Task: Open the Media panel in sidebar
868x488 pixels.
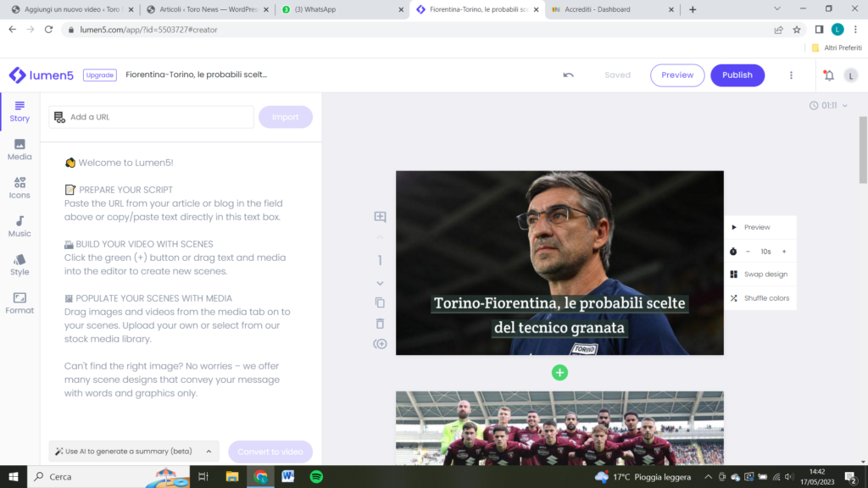Action: click(x=19, y=149)
